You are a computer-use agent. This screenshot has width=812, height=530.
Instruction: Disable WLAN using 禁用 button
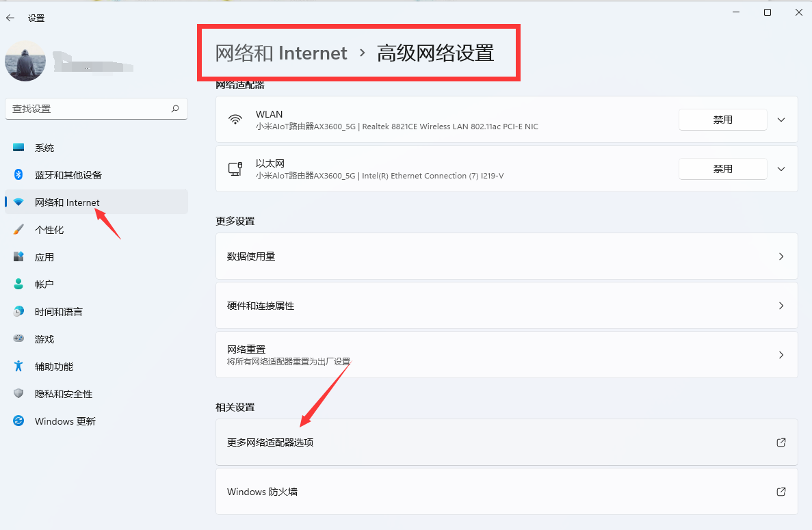722,119
